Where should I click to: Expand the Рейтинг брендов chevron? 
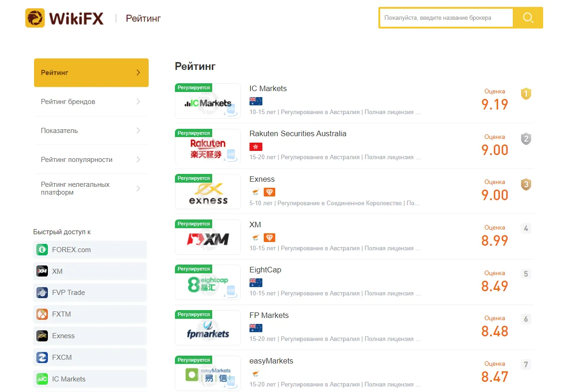pos(138,102)
